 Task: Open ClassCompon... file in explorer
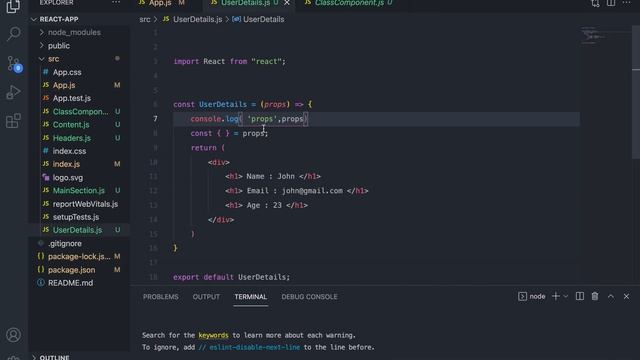[x=80, y=111]
